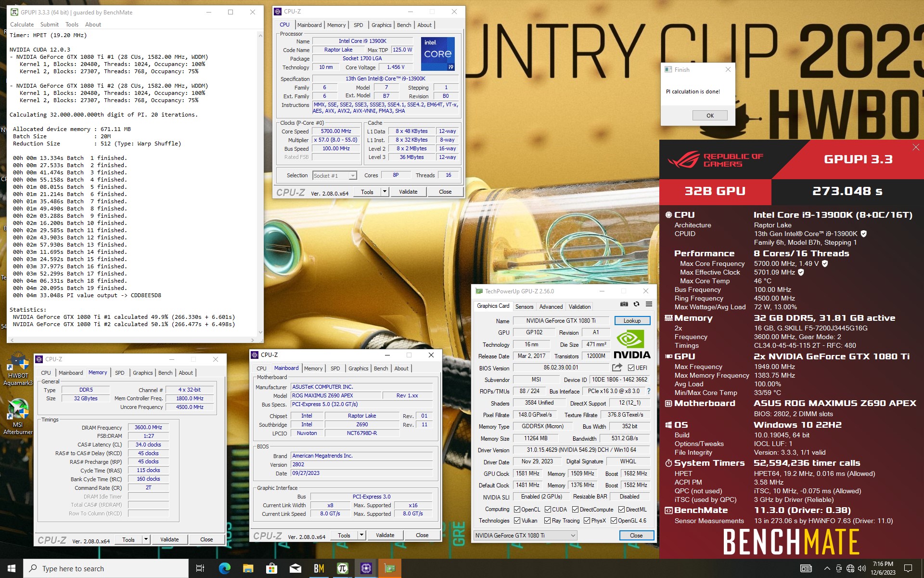The width and height of the screenshot is (924, 578).
Task: Click Validate in top CPU-Z window
Action: tap(408, 192)
